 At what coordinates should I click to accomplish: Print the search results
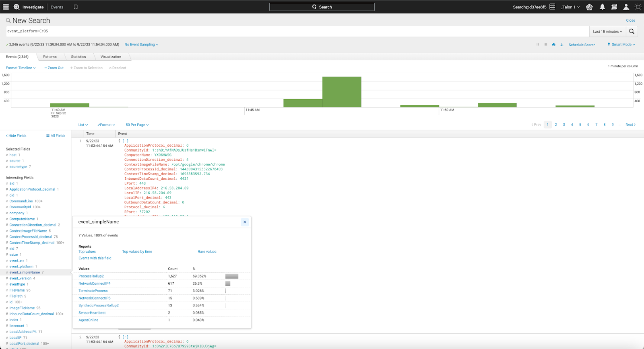[554, 45]
